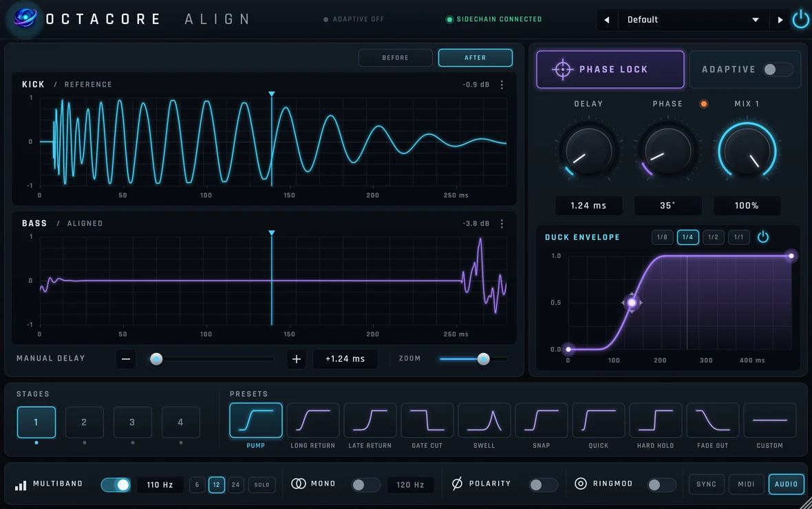Edit the +1.24 ms manual delay field
The height and width of the screenshot is (509, 812).
[345, 359]
